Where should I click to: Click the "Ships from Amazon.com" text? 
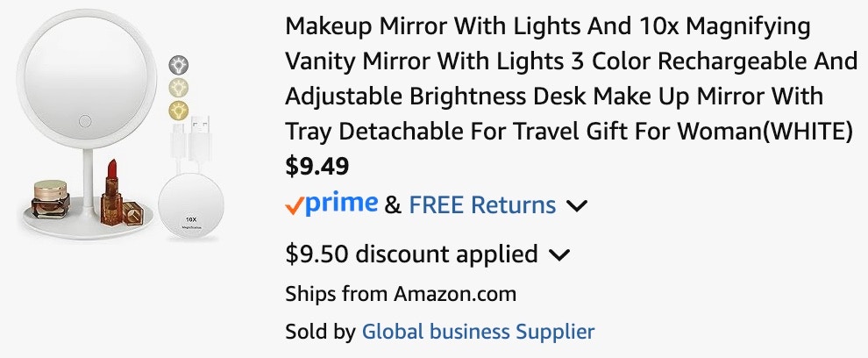pos(401,294)
